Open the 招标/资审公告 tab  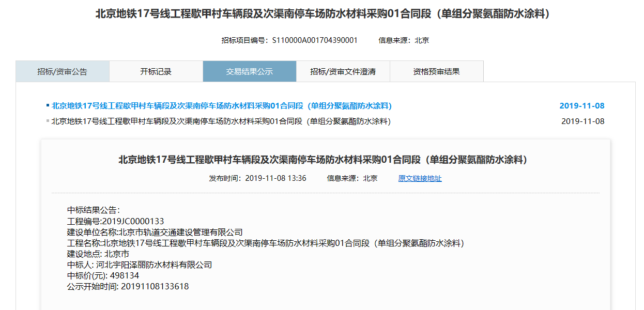point(62,72)
